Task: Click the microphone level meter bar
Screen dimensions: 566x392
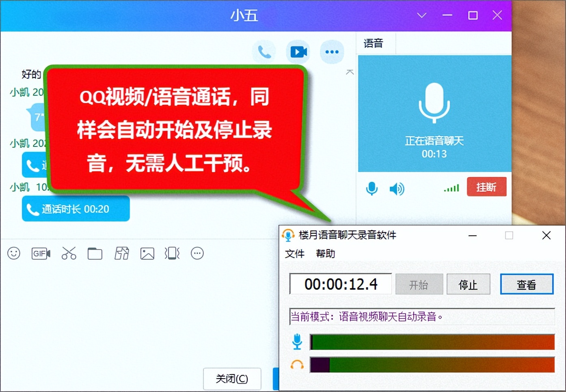Action: tap(432, 342)
